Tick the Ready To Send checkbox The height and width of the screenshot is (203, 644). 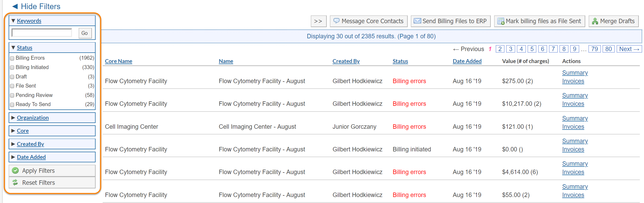[12, 104]
